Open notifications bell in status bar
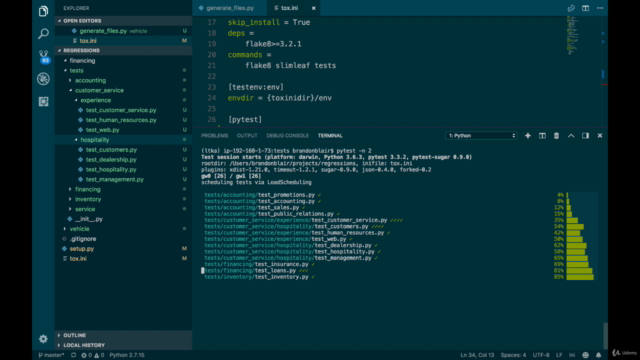This screenshot has height=360, width=640. coord(598,355)
